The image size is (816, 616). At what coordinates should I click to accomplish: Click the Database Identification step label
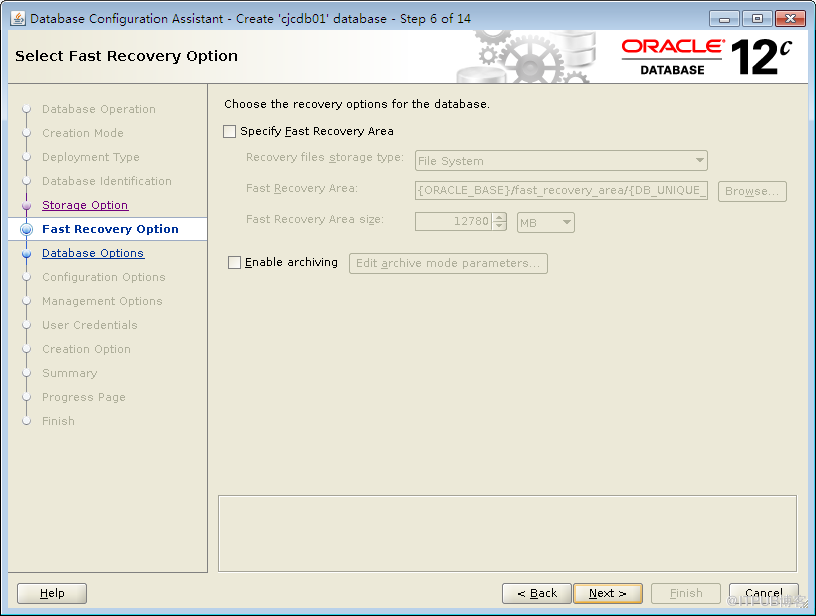tap(107, 181)
